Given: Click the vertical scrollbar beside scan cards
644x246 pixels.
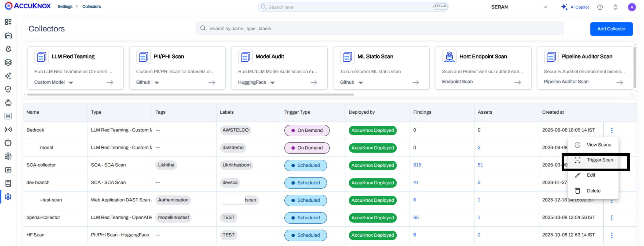Looking at the screenshot, I should tap(635, 67).
